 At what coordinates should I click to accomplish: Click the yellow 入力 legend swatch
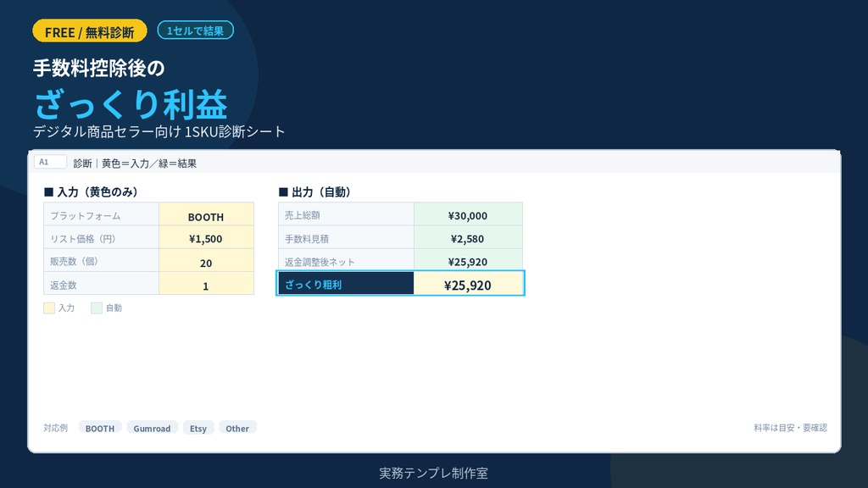(49, 308)
